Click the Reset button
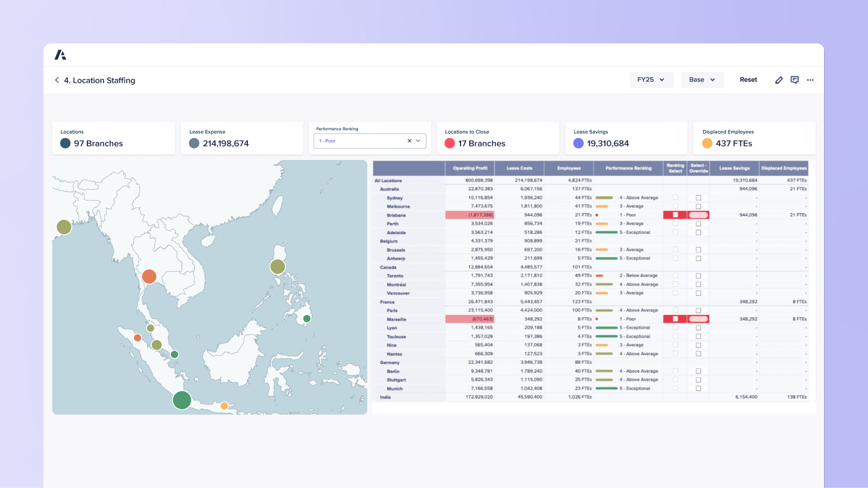Screen dimensions: 868x488 pos(748,80)
